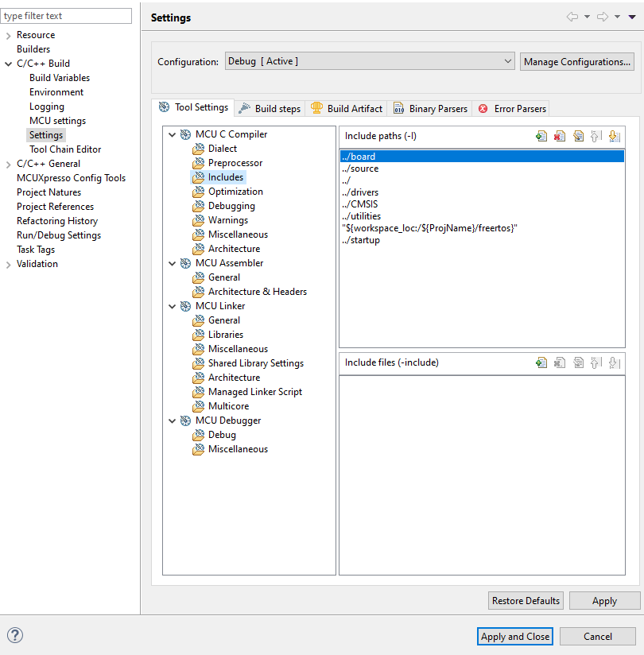The height and width of the screenshot is (655, 644).
Task: Select Multicore under MCU Linker
Action: 229,406
